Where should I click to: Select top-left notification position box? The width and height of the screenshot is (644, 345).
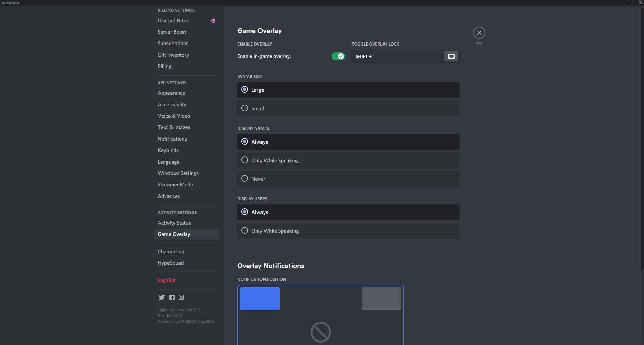coord(259,298)
